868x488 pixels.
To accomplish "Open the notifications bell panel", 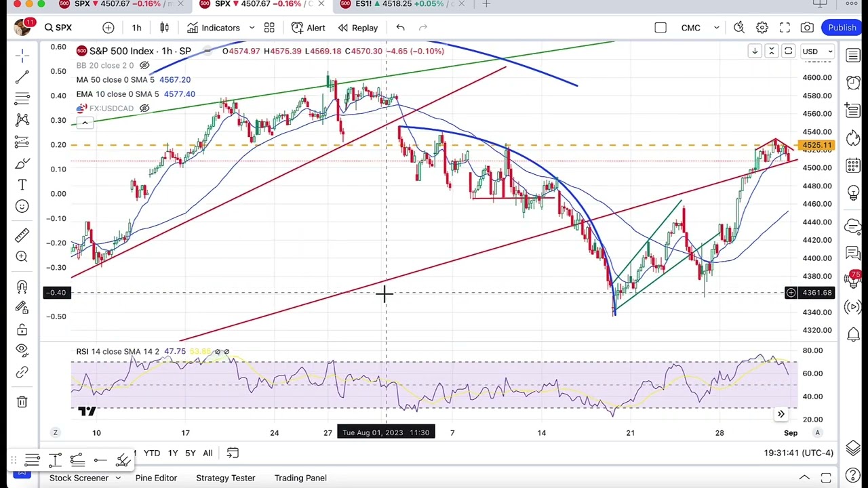I will pyautogui.click(x=853, y=334).
